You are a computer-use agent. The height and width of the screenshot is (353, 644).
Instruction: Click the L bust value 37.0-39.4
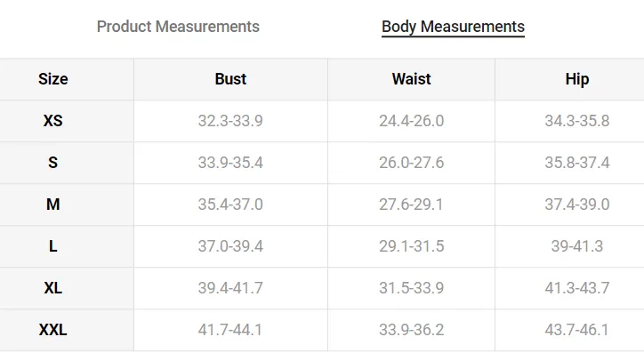230,246
